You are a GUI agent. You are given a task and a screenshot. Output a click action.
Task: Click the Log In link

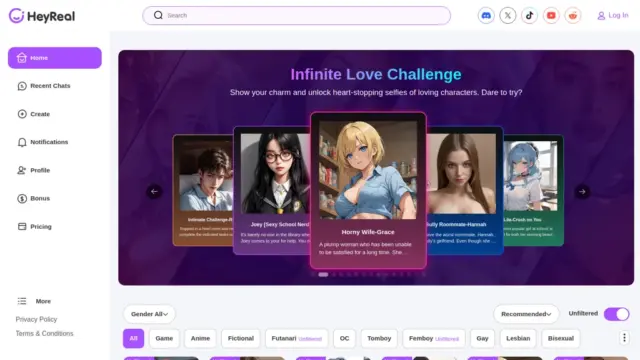(613, 16)
